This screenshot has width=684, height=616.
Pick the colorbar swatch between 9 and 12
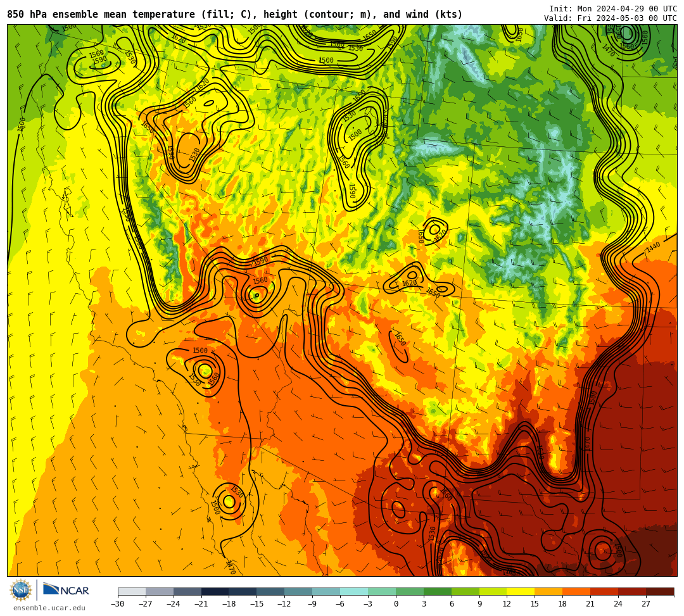tap(493, 591)
